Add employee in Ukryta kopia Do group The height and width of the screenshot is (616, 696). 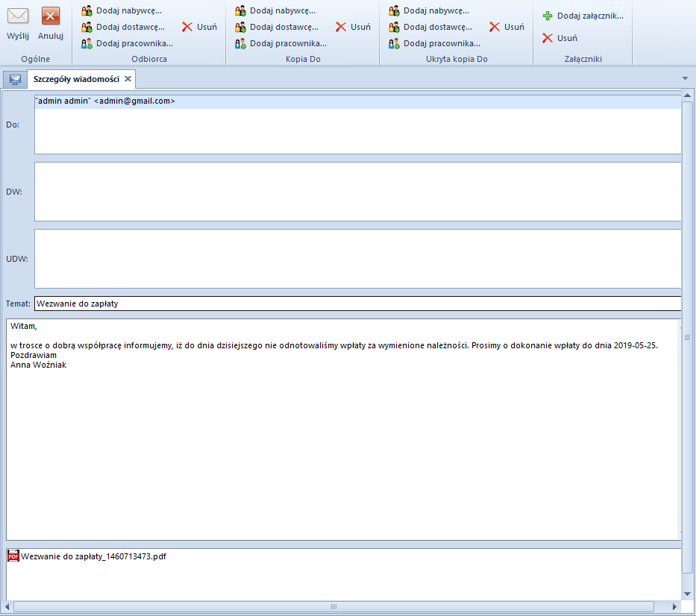tap(434, 43)
